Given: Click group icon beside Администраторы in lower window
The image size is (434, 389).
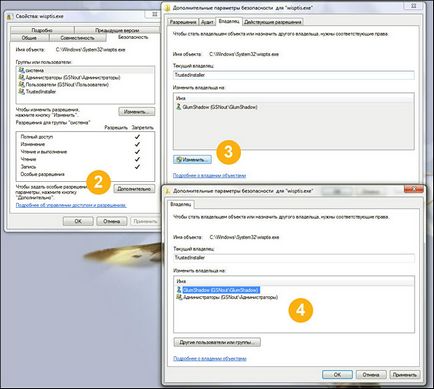Looking at the screenshot, I should tap(179, 297).
